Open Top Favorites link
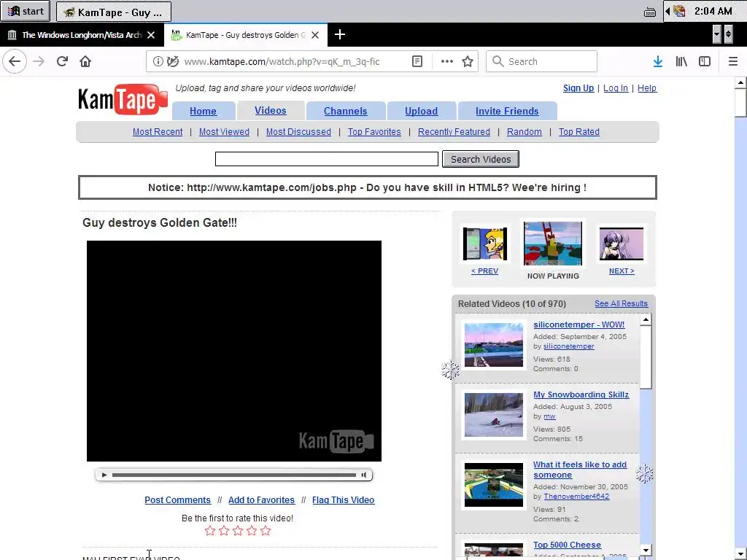 [374, 132]
